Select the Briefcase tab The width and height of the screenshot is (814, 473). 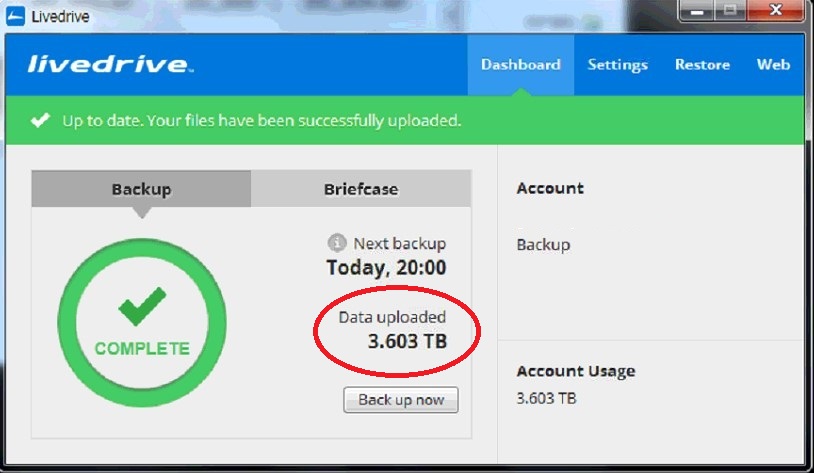point(361,189)
